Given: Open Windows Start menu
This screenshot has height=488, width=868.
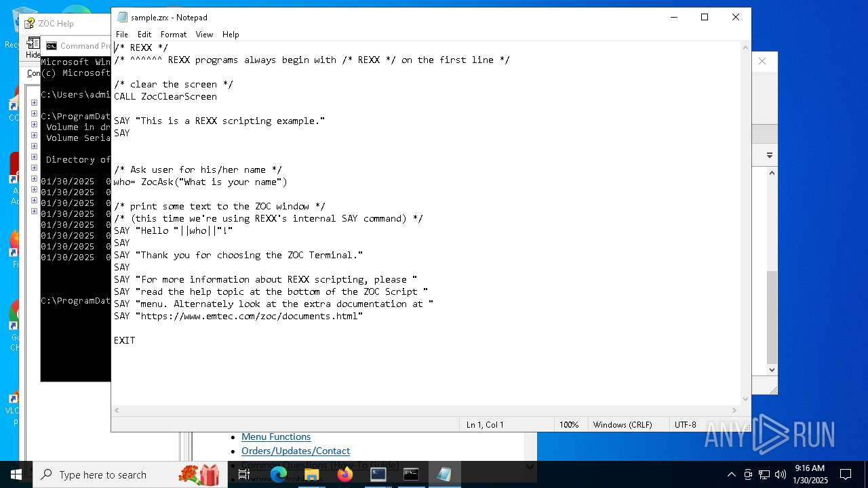Looking at the screenshot, I should tap(16, 474).
